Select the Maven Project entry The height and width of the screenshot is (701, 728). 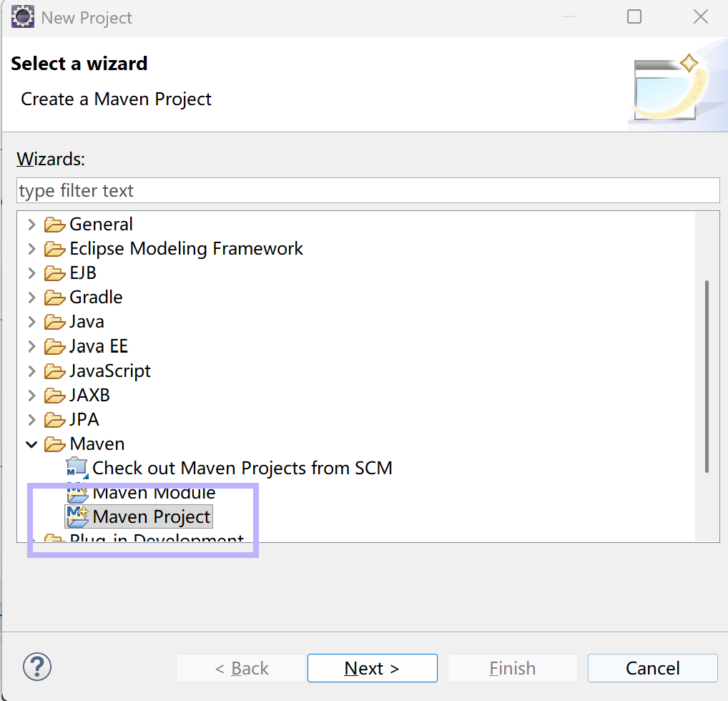152,517
